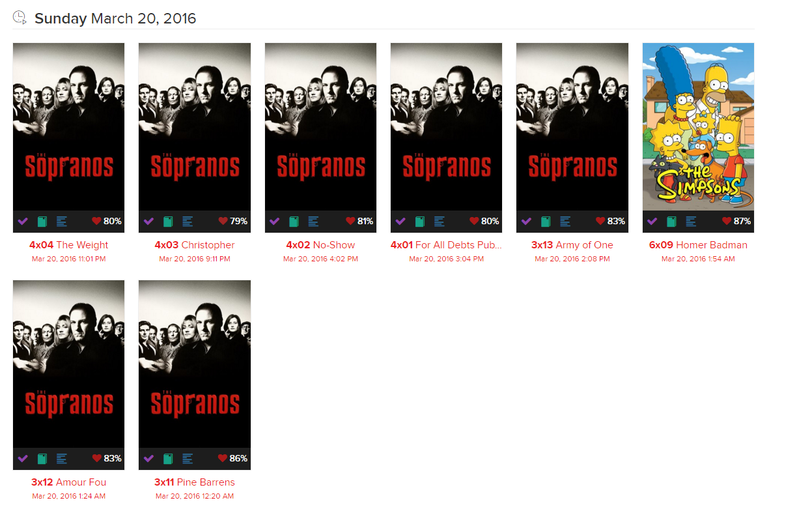Click collection icon under 4x02 No-Show
This screenshot has width=812, height=511.
(294, 222)
